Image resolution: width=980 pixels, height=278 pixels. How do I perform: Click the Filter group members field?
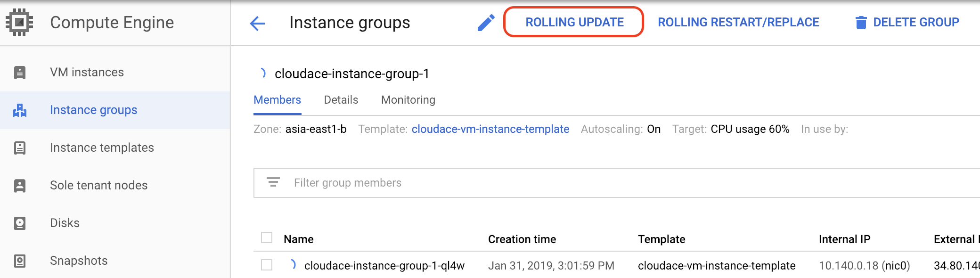point(617,183)
